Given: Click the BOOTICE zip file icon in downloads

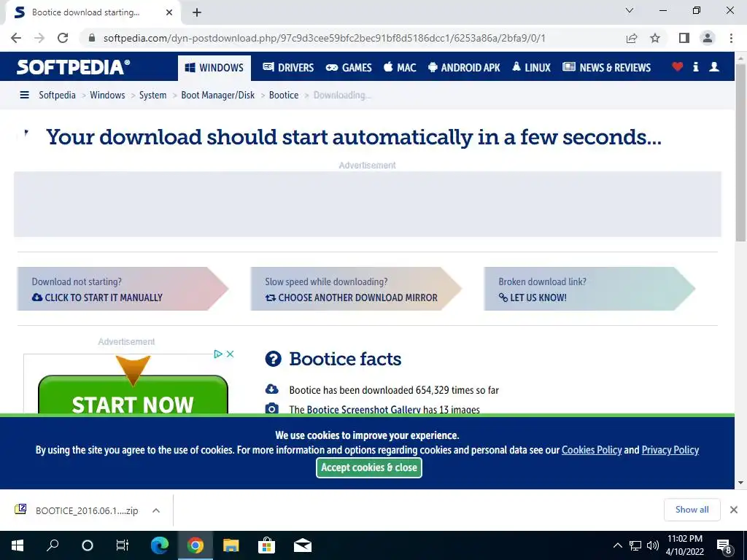Looking at the screenshot, I should [20, 510].
